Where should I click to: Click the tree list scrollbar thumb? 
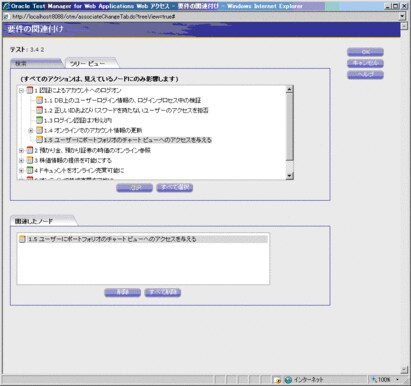coord(289,127)
